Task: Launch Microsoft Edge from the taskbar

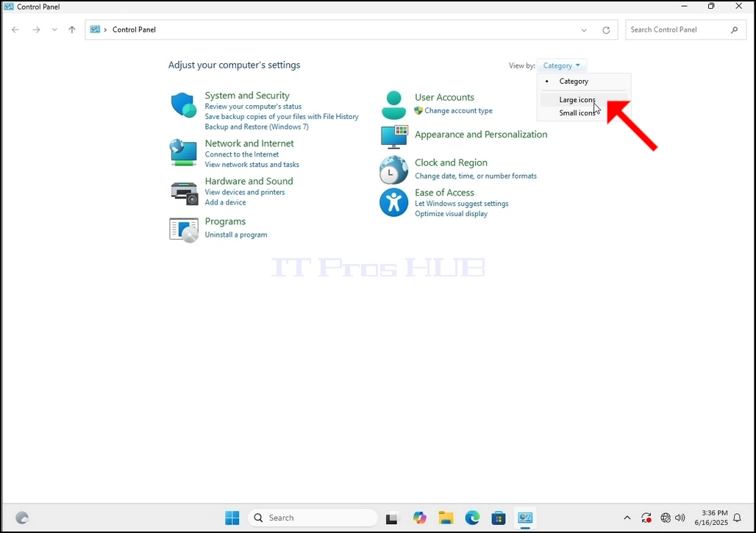Action: 472,518
